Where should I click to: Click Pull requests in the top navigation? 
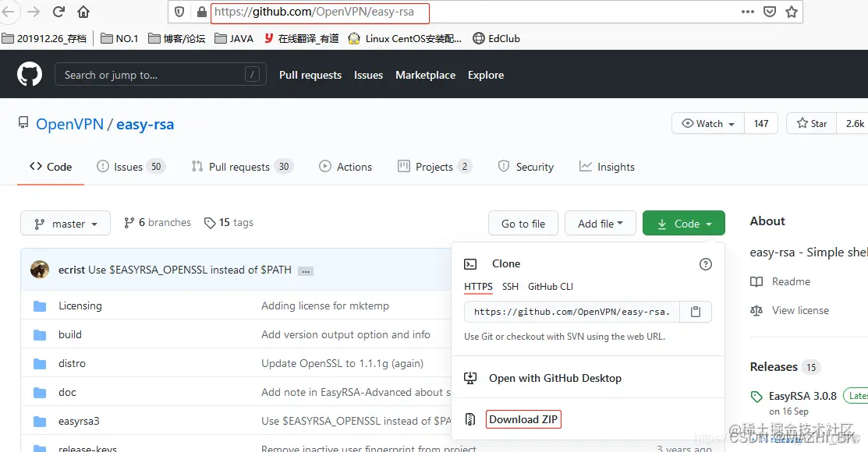(x=310, y=75)
